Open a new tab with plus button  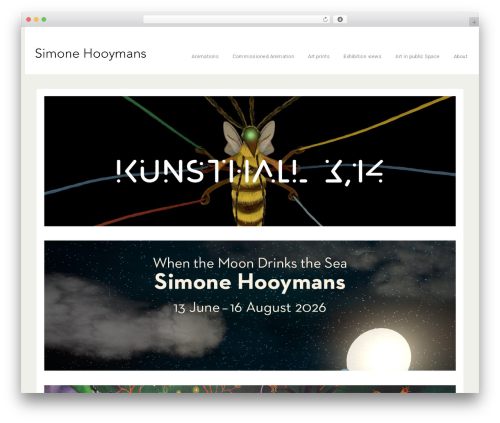(474, 22)
